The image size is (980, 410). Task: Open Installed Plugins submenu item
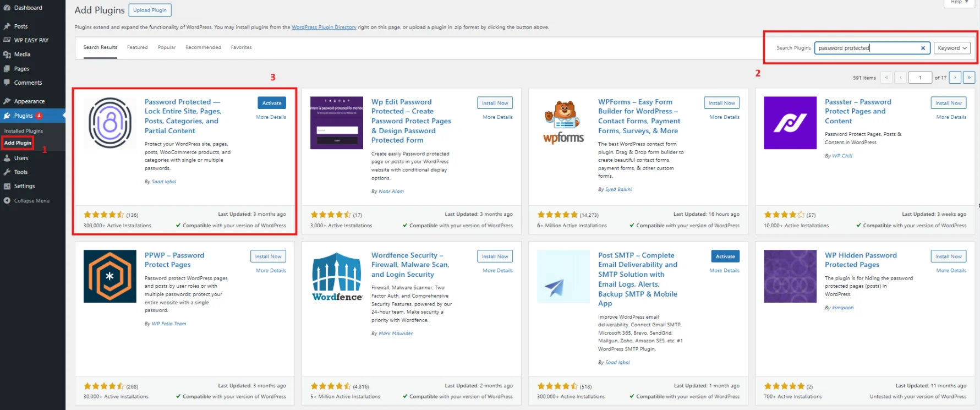click(x=24, y=131)
